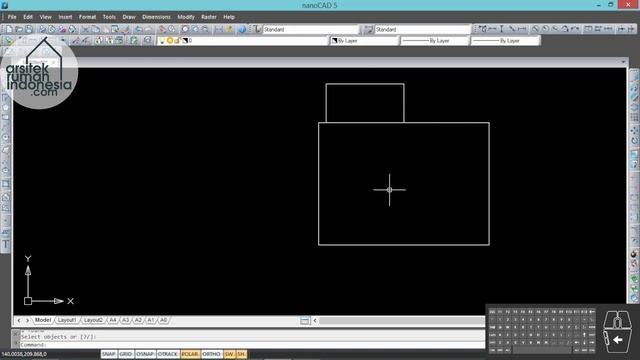Switch to the Layout1 tab

[67, 320]
